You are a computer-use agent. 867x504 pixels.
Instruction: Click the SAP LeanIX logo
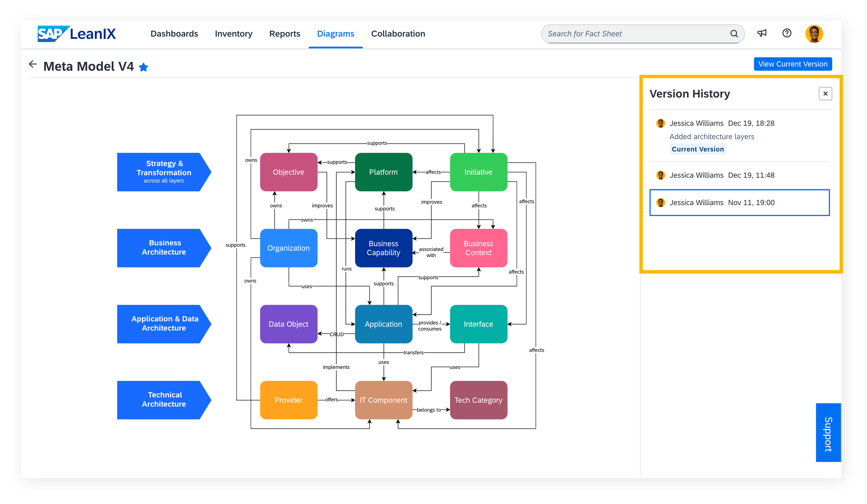pyautogui.click(x=77, y=34)
